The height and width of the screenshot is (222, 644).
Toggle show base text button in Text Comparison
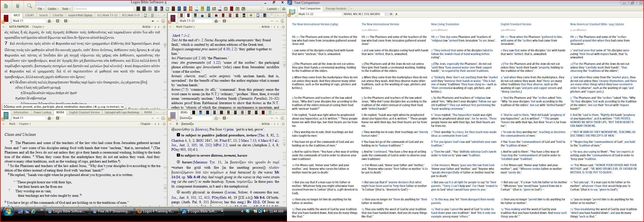pos(396,14)
